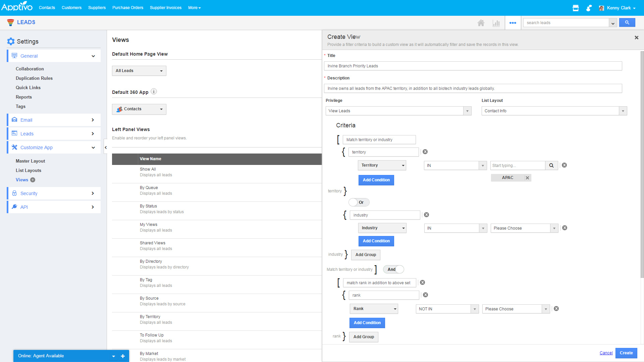Screen dimensions: 644x362
Task: Expand the NOT IN operator dropdown
Action: click(447, 309)
